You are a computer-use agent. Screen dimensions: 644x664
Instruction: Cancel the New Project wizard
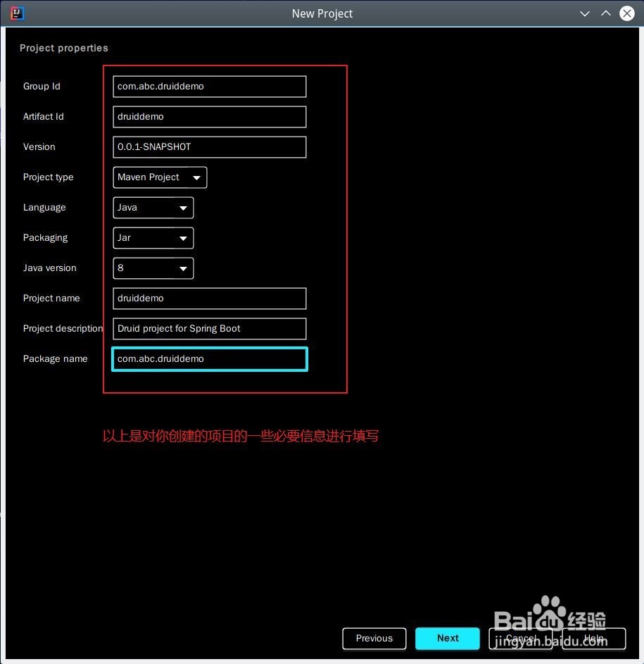coord(520,638)
